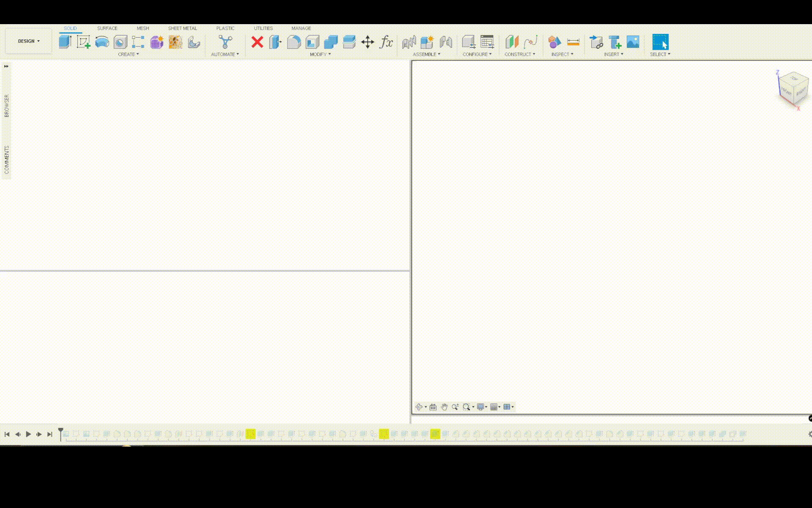
Task: Click the Insert Fastener bolt icon
Action: click(615, 42)
